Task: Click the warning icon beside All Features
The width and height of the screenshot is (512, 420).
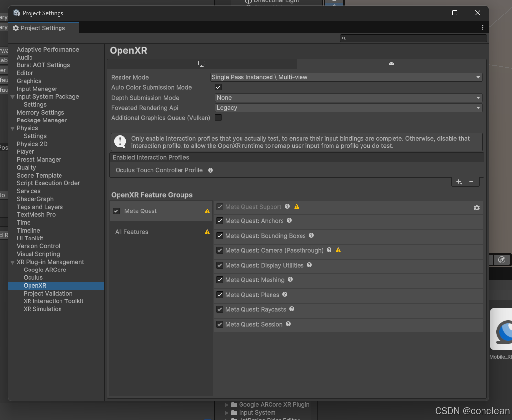Action: (207, 231)
